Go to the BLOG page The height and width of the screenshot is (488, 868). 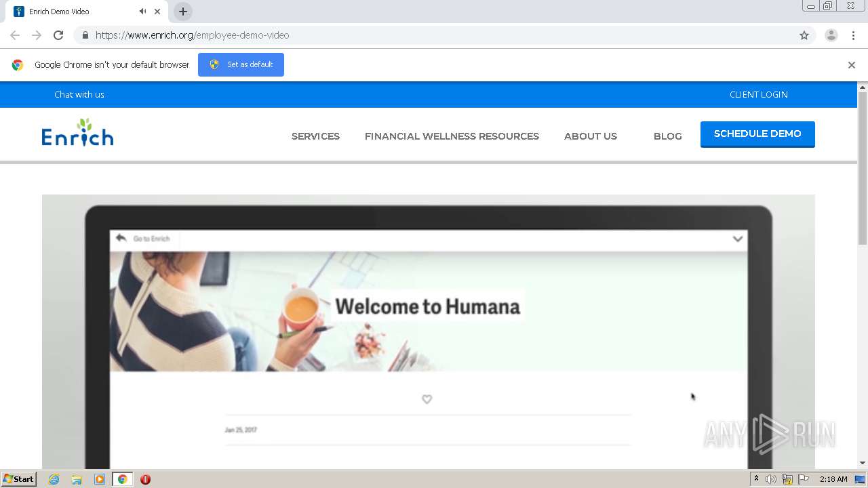(x=668, y=136)
